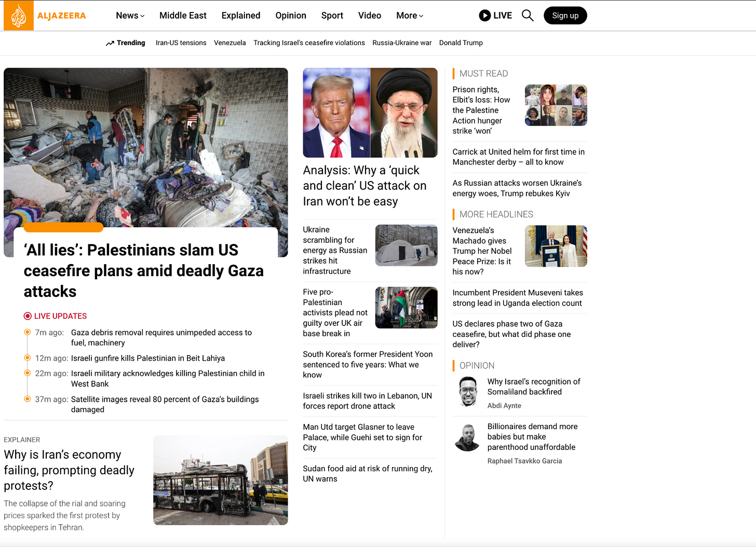
Task: Open Satellite images reveal Gaza damage update
Action: click(165, 404)
